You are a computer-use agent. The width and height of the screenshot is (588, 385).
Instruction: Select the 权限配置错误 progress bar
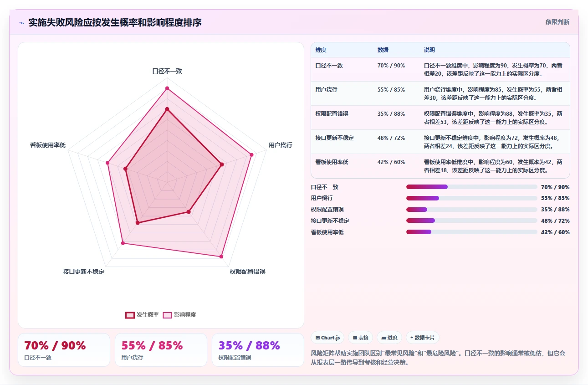[x=472, y=210]
